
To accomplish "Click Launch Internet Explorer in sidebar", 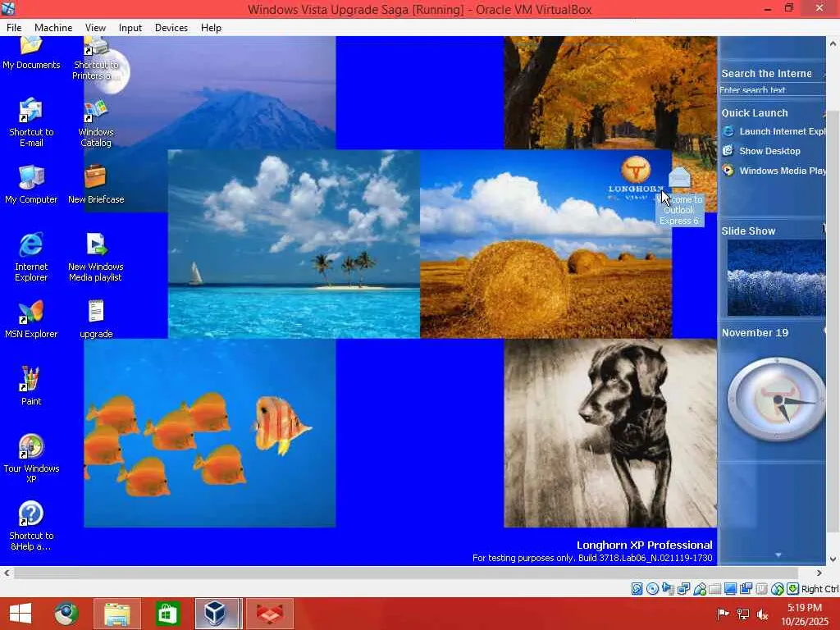I will pos(774,131).
